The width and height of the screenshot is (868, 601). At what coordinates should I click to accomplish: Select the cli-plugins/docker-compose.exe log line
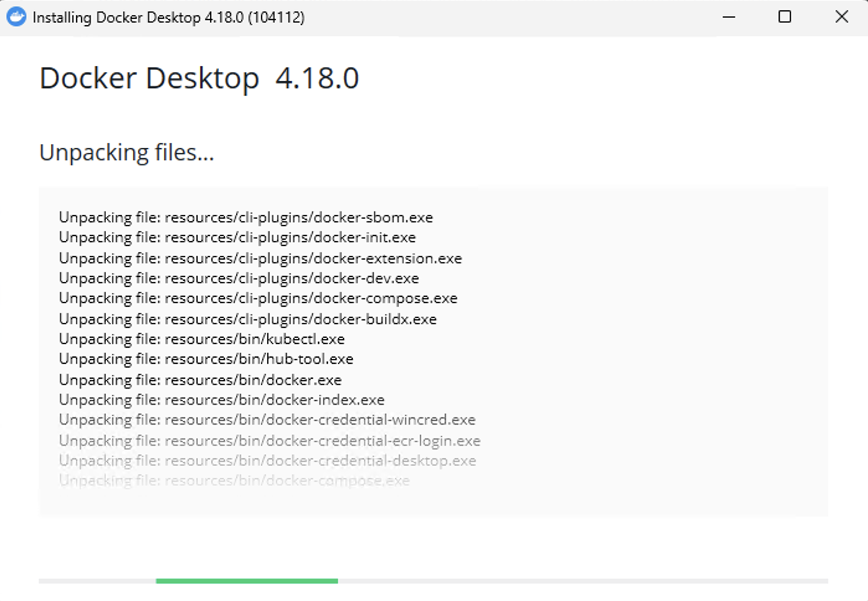point(258,298)
